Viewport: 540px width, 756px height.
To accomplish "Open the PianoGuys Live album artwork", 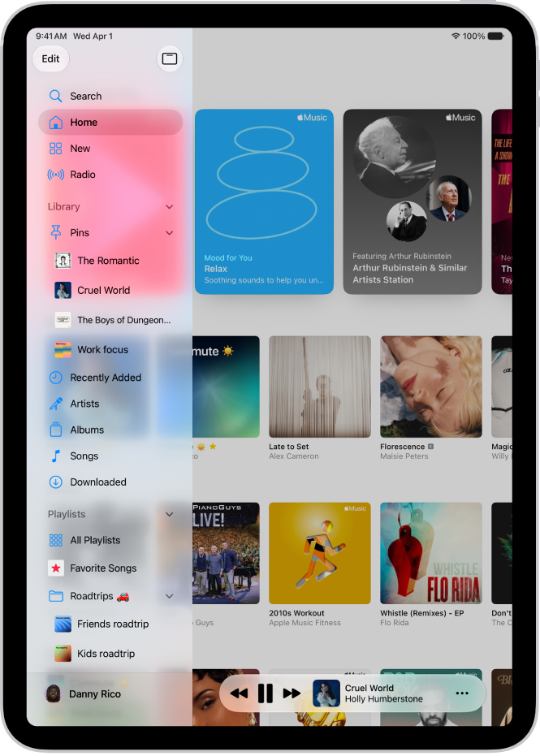I will coord(226,553).
